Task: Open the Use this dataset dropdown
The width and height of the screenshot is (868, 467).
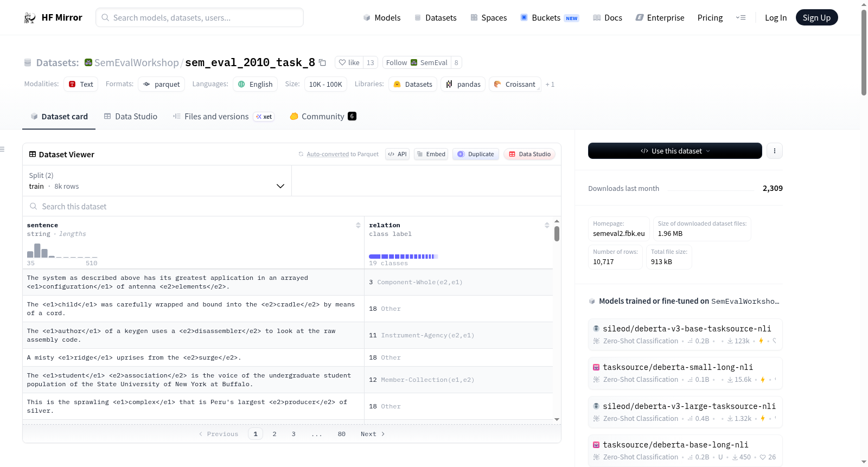Action: 675,151
